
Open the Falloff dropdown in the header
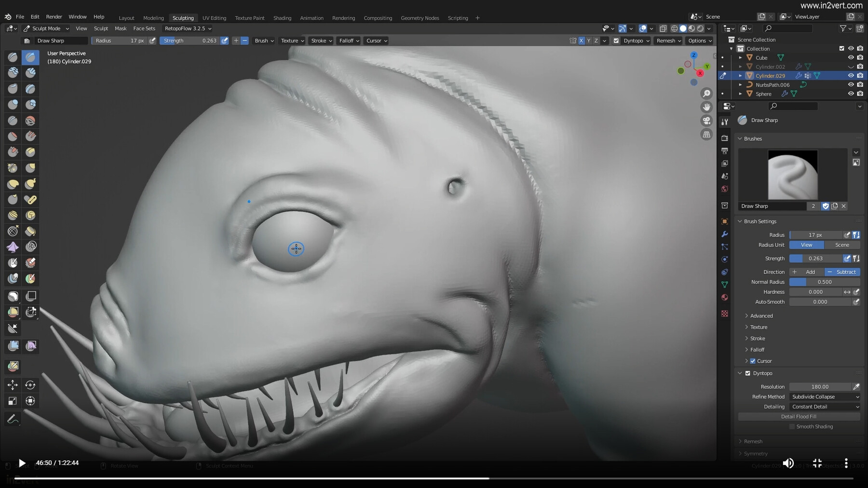tap(348, 40)
